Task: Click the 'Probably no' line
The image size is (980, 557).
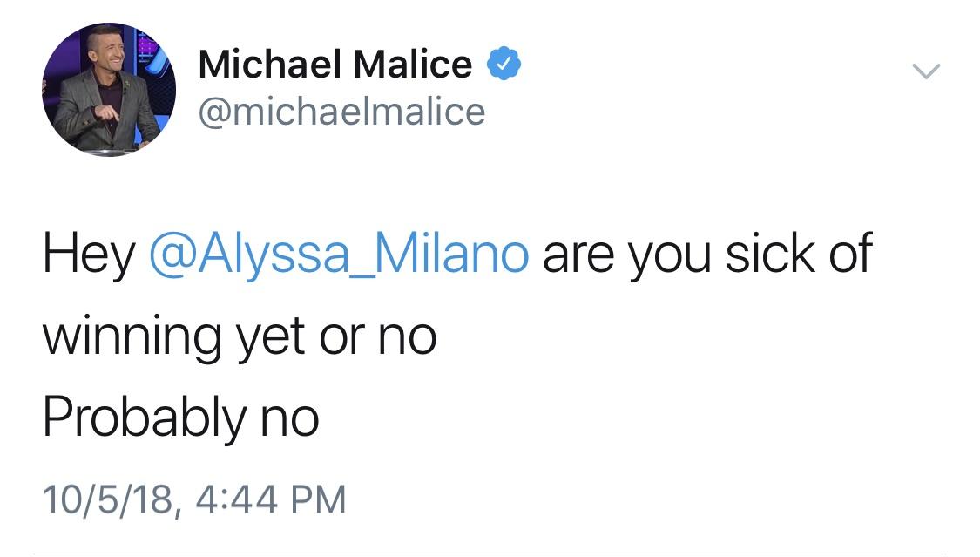Action: 180,418
